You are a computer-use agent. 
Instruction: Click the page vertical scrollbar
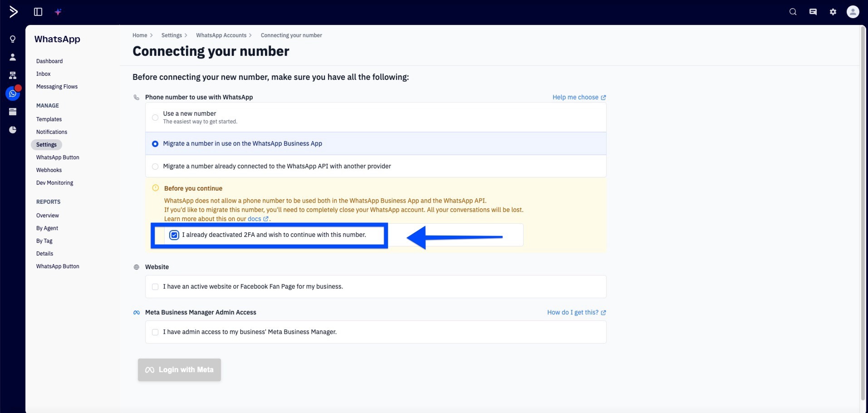[x=863, y=213]
